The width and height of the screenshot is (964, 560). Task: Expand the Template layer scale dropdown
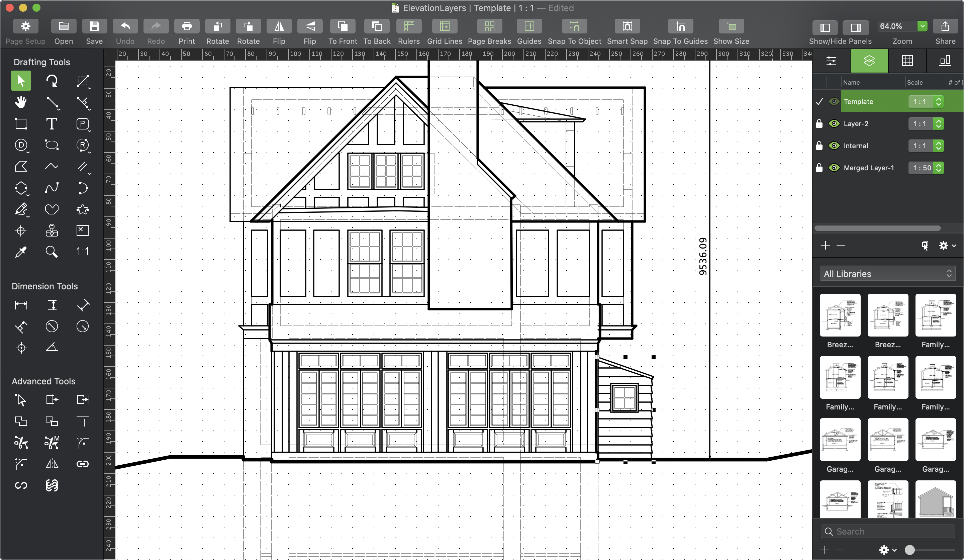coord(939,101)
